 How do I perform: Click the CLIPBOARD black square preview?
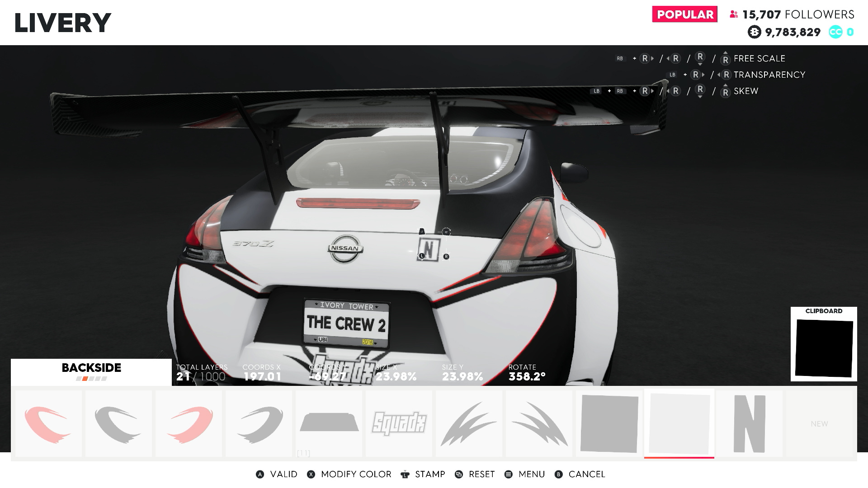point(824,348)
